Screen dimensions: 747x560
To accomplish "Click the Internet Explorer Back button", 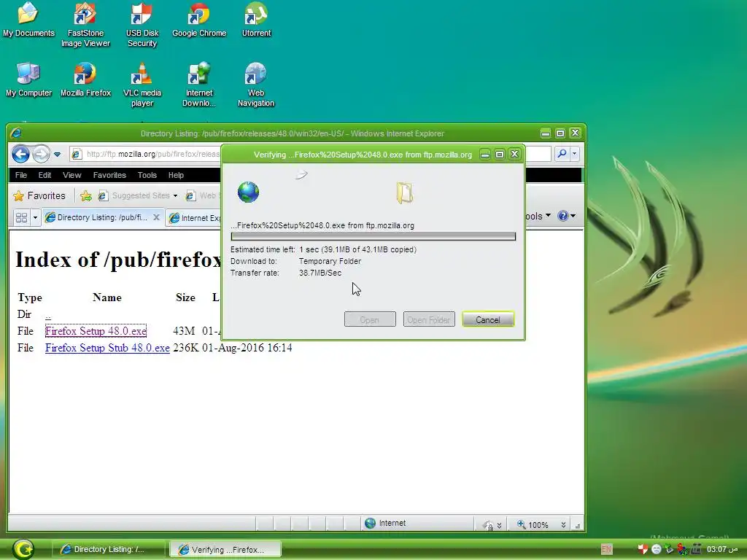I will (20, 154).
